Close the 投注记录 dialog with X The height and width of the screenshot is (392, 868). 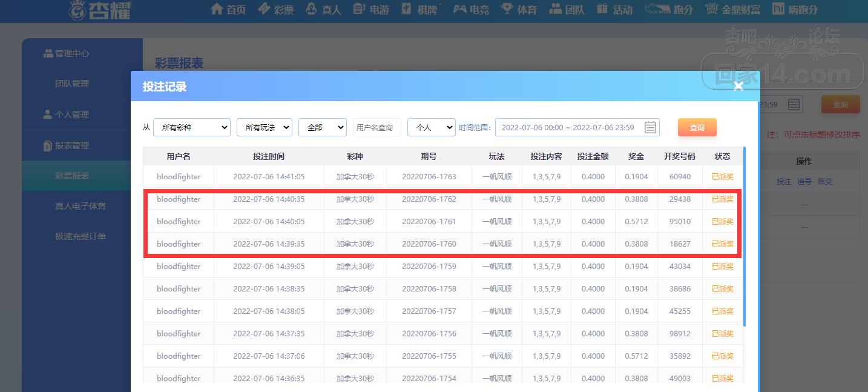coord(738,86)
